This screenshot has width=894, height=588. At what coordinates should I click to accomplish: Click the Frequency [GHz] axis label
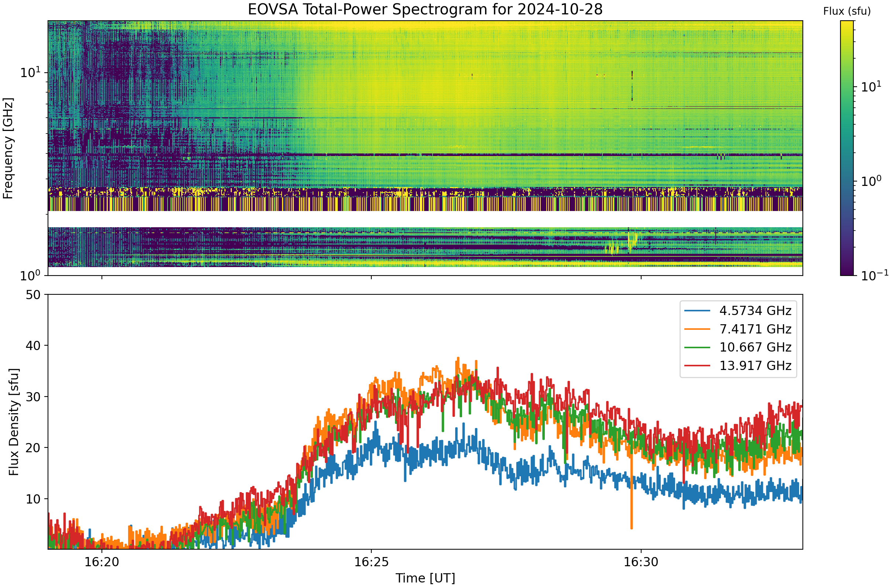8,148
